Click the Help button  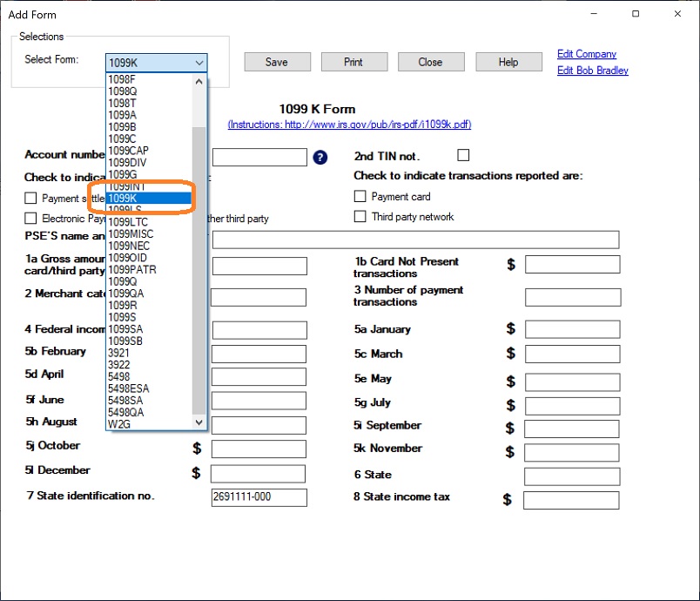tap(508, 63)
